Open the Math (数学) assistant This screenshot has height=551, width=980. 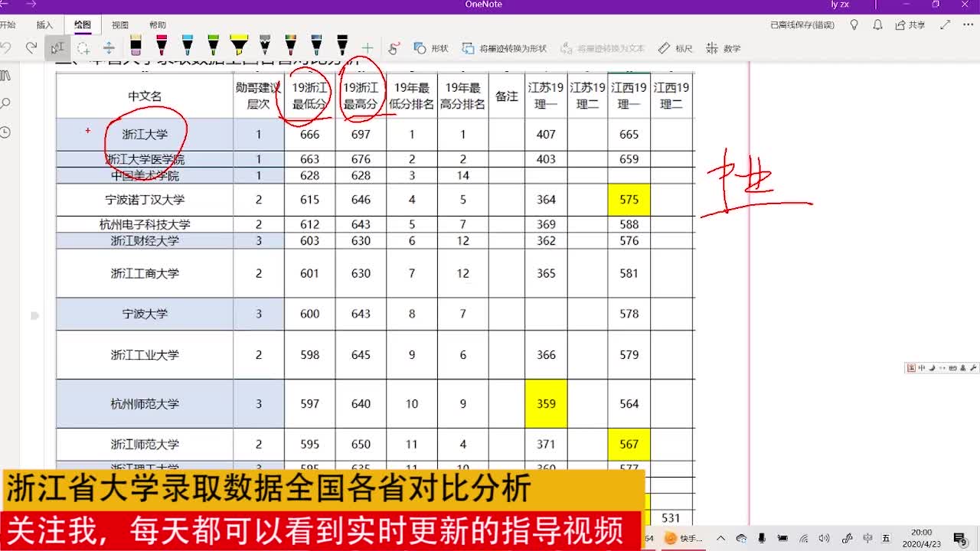pyautogui.click(x=724, y=48)
